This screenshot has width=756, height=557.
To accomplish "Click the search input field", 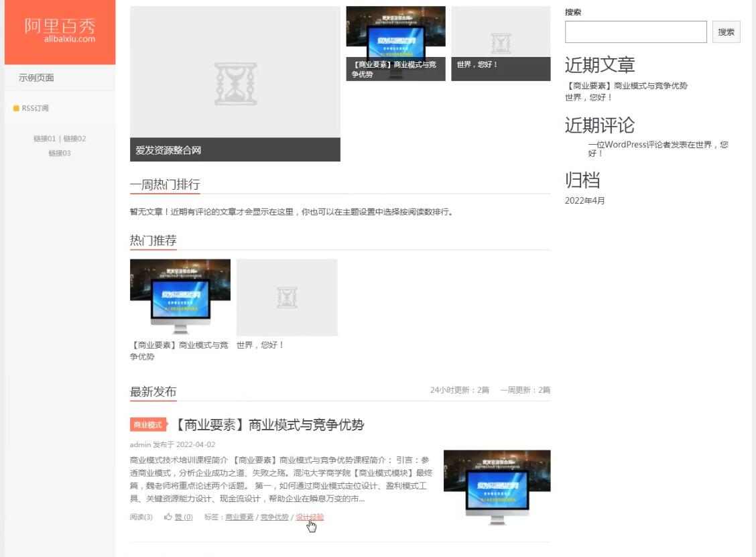I will coord(635,32).
